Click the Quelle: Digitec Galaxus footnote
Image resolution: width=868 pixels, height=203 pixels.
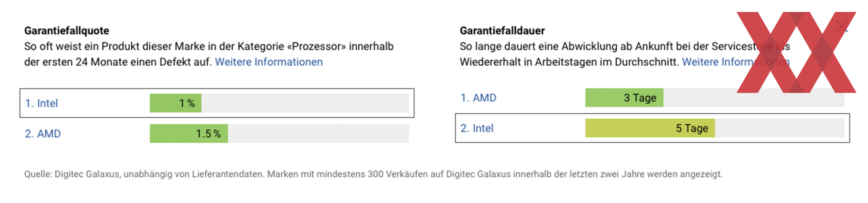tap(373, 174)
